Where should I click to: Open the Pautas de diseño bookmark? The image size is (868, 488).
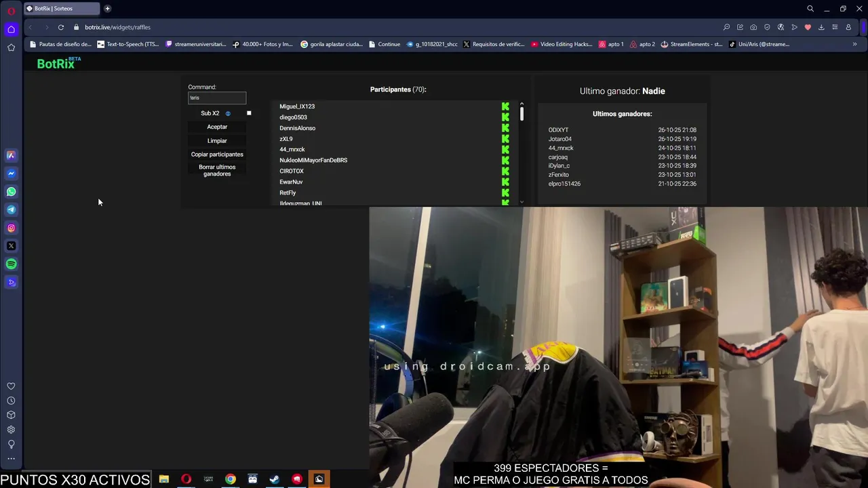click(x=60, y=44)
